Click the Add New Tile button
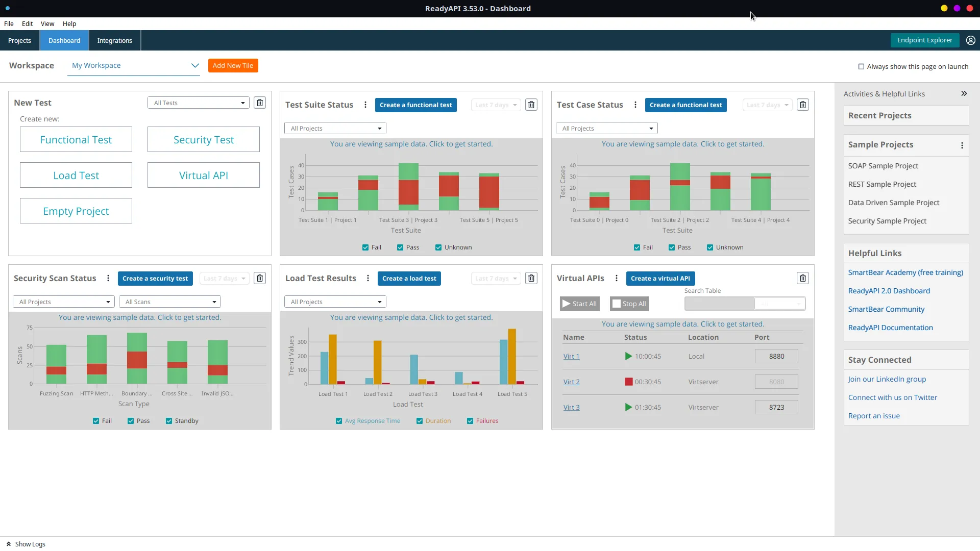Screen dimensions: 980x551 233,65
